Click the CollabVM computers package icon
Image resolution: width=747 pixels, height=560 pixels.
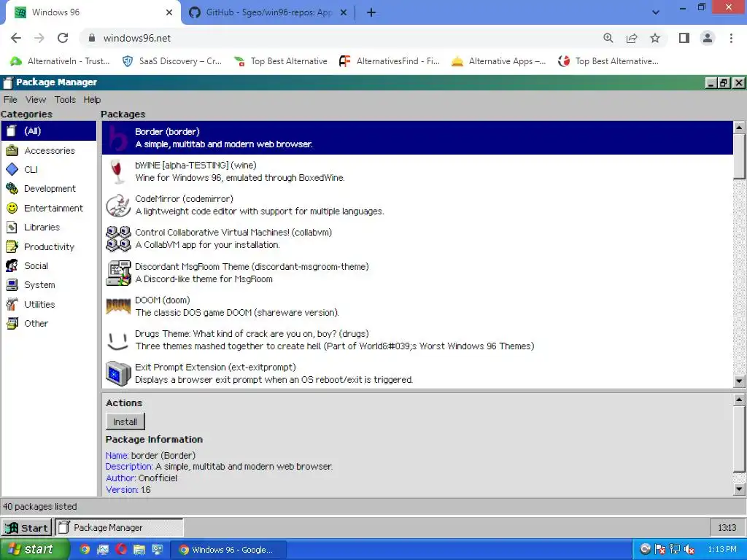[x=118, y=238]
